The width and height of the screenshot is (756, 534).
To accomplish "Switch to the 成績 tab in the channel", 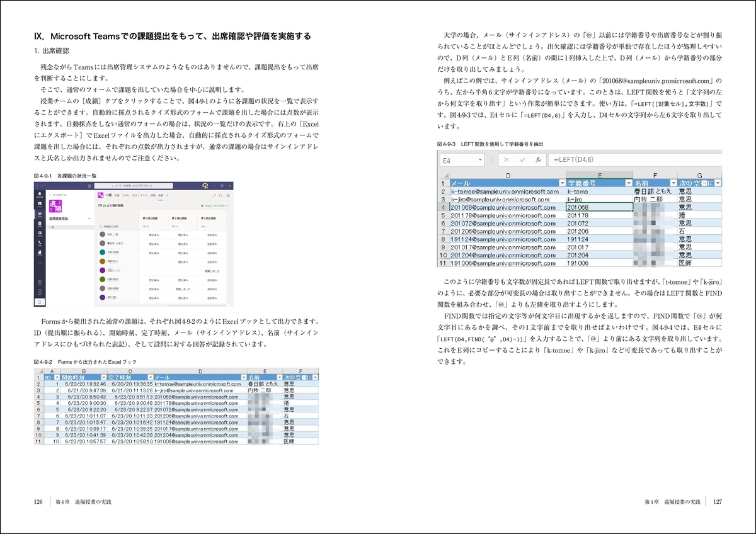I will pos(161,195).
